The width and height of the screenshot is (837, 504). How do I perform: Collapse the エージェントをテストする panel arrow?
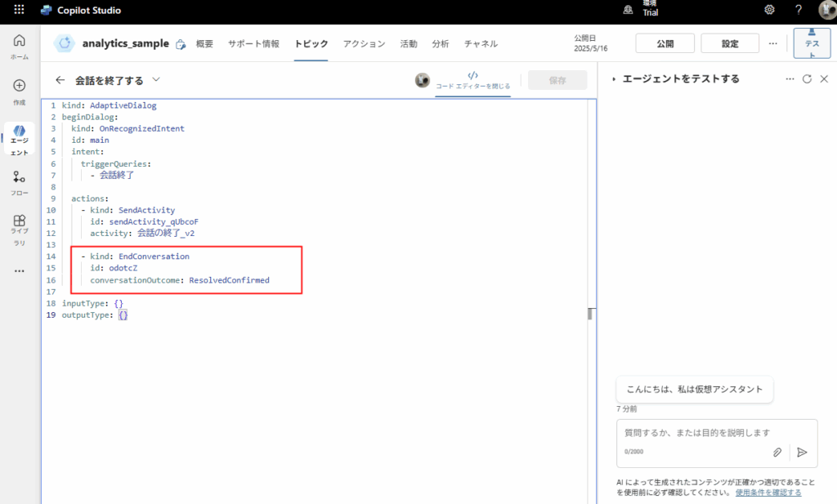[x=614, y=79]
